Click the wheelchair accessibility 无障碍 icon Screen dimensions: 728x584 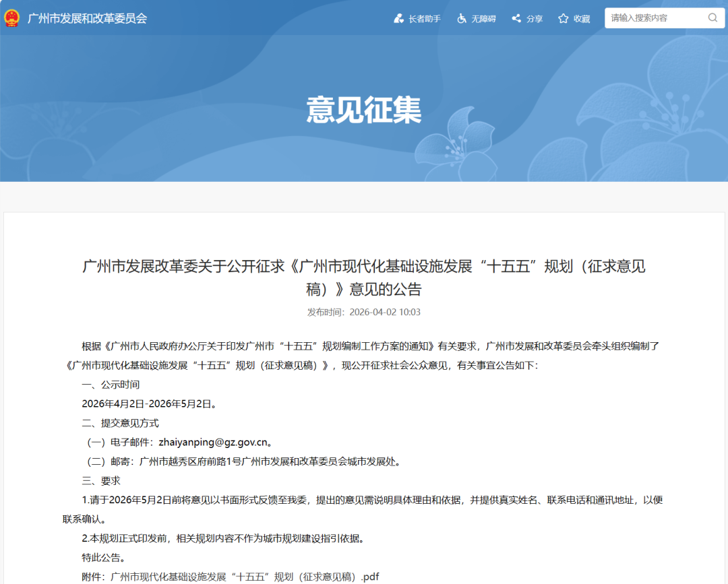[x=461, y=18]
